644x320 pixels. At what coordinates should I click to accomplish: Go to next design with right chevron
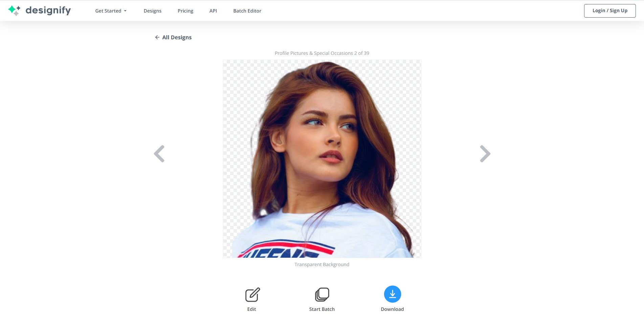485,154
